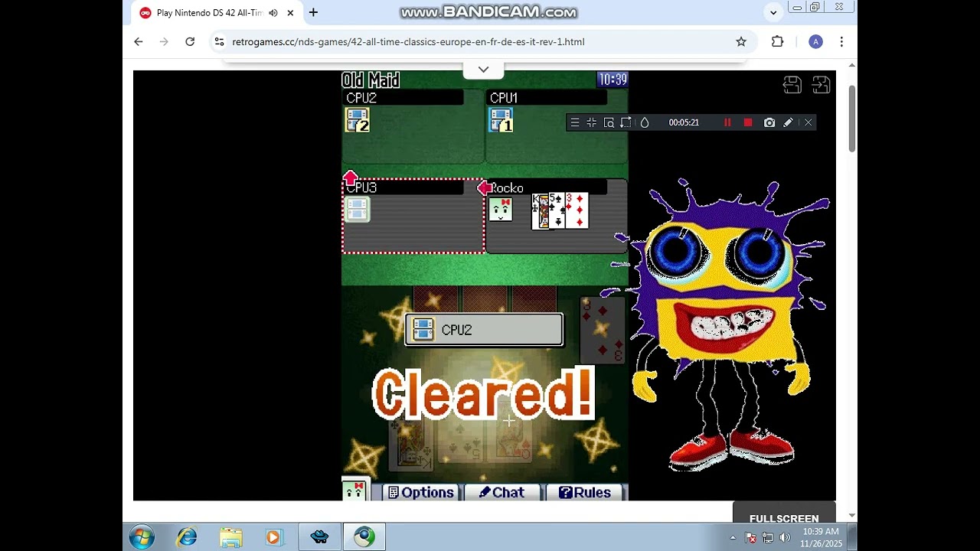Open the Chrome three-dot menu

click(x=841, y=42)
